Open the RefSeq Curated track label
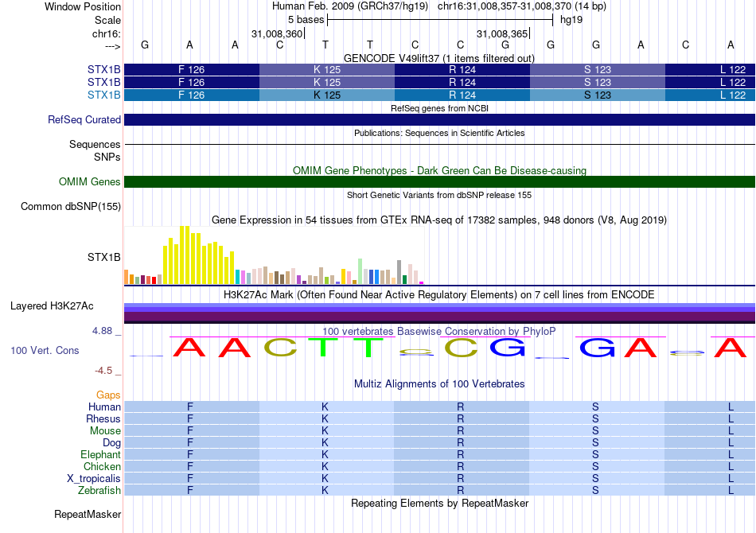This screenshot has width=756, height=533. 84,119
